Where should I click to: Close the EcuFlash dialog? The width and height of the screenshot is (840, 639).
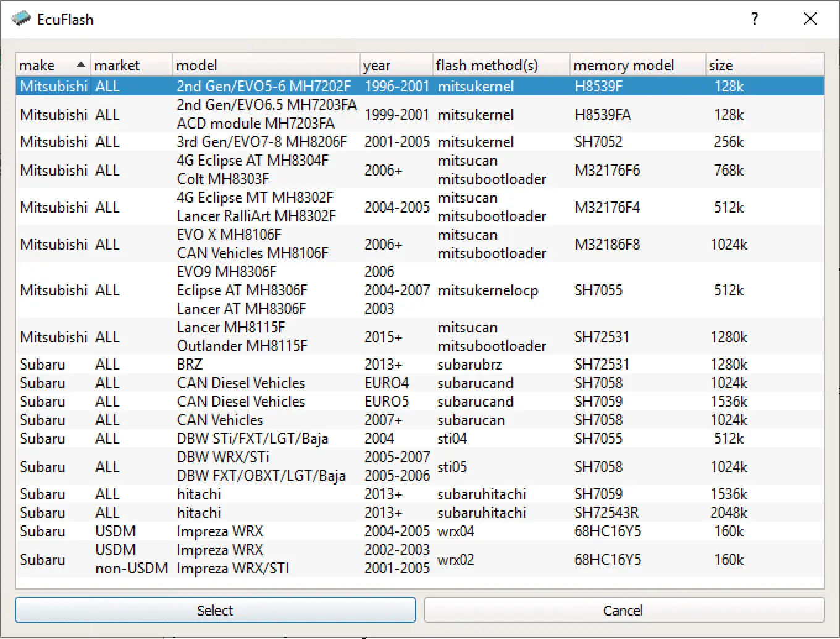(810, 19)
